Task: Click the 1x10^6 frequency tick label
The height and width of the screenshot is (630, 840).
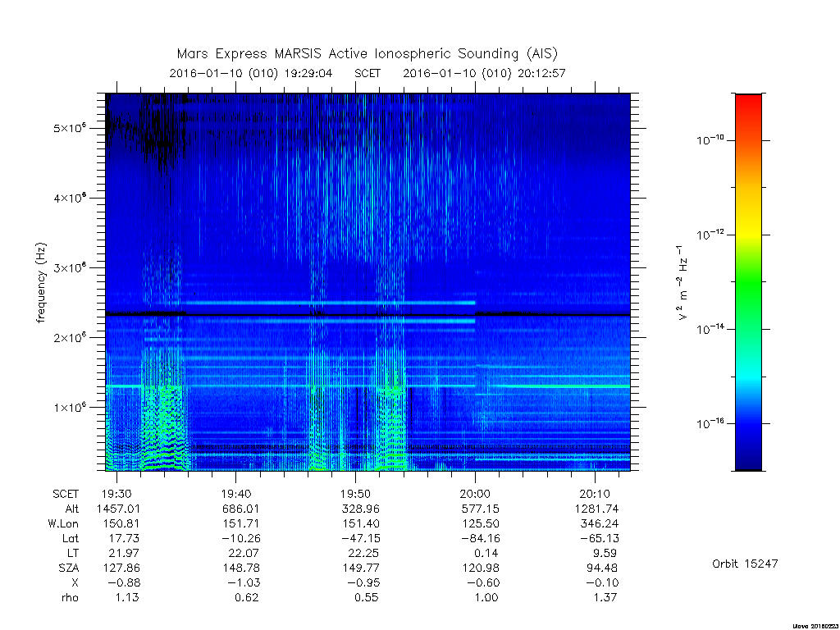Action: (x=70, y=407)
